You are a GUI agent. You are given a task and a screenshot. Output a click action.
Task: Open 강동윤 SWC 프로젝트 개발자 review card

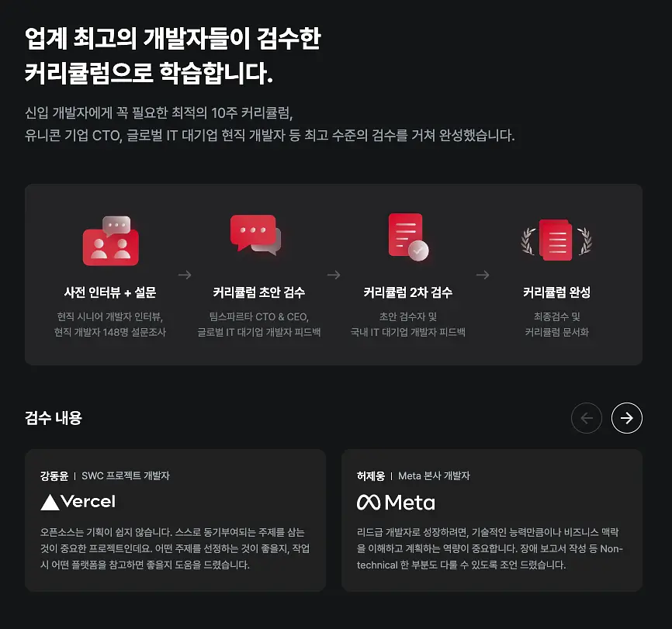(x=175, y=520)
